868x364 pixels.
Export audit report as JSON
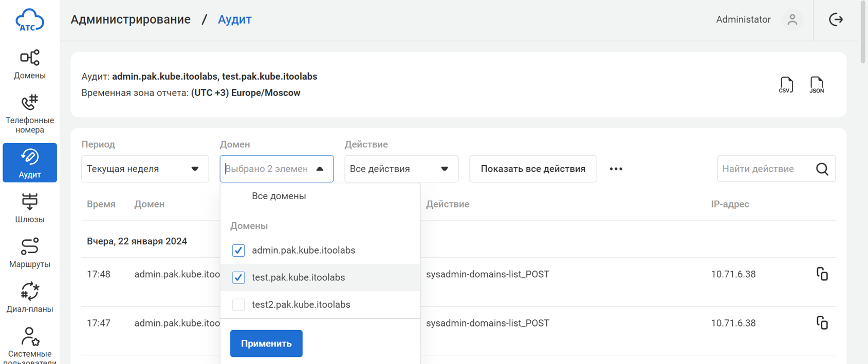point(816,85)
